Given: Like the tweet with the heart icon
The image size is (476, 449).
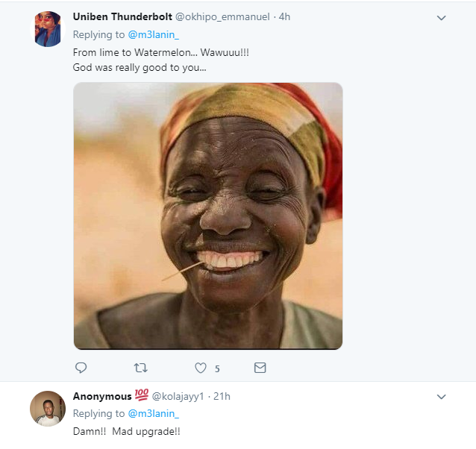Looking at the screenshot, I should click(x=200, y=368).
